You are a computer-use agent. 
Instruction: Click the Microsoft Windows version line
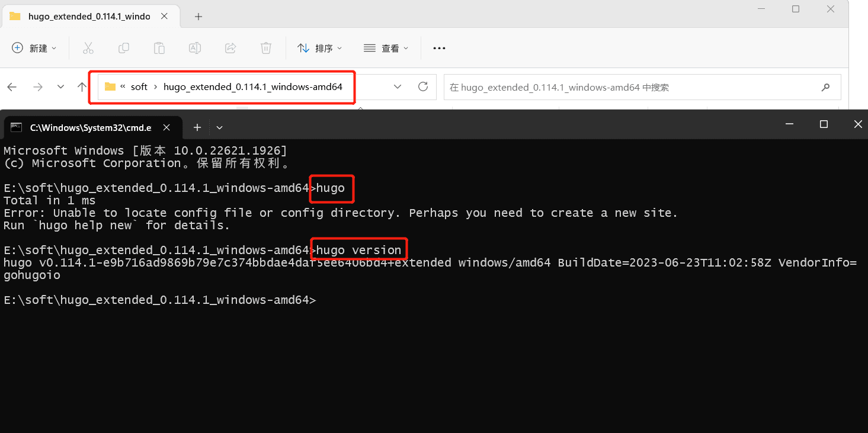(x=145, y=150)
